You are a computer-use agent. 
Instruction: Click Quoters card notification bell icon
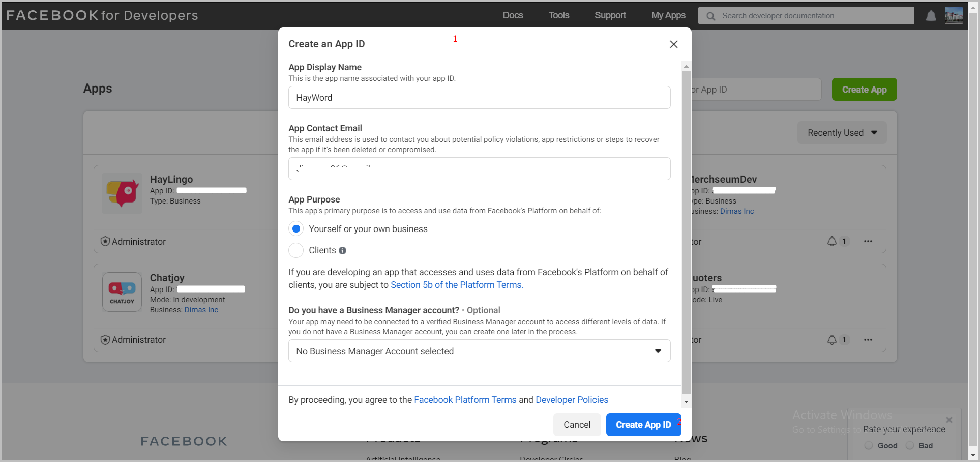click(832, 340)
